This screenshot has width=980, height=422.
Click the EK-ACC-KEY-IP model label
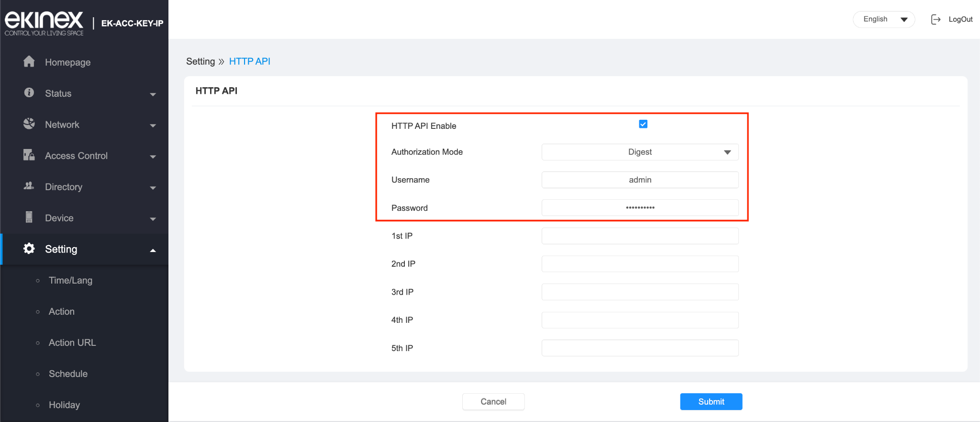pyautogui.click(x=132, y=23)
